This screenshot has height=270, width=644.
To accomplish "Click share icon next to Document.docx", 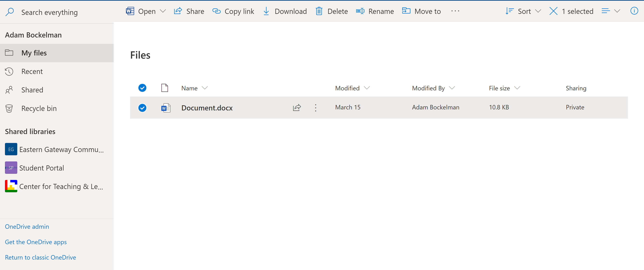I will (x=297, y=108).
